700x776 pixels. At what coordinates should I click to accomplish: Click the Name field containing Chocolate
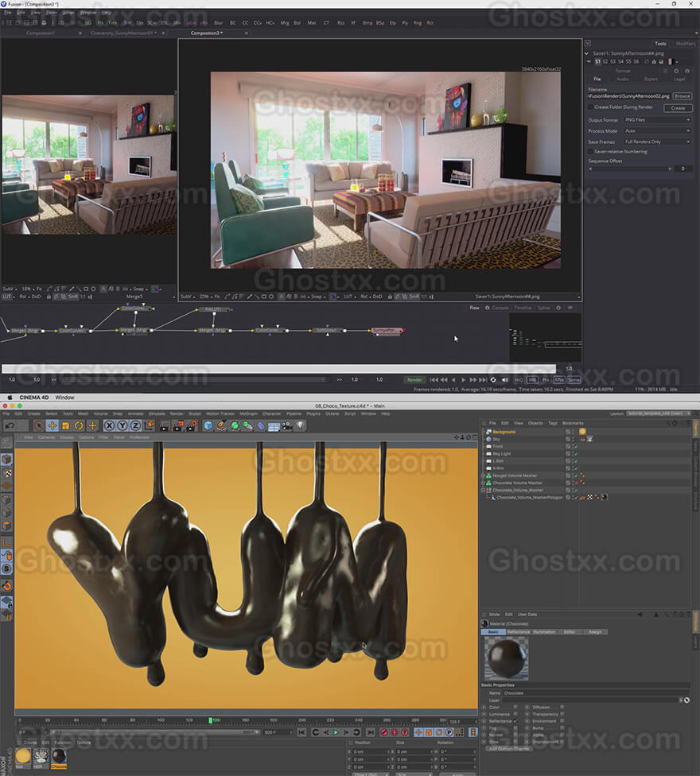[x=596, y=693]
